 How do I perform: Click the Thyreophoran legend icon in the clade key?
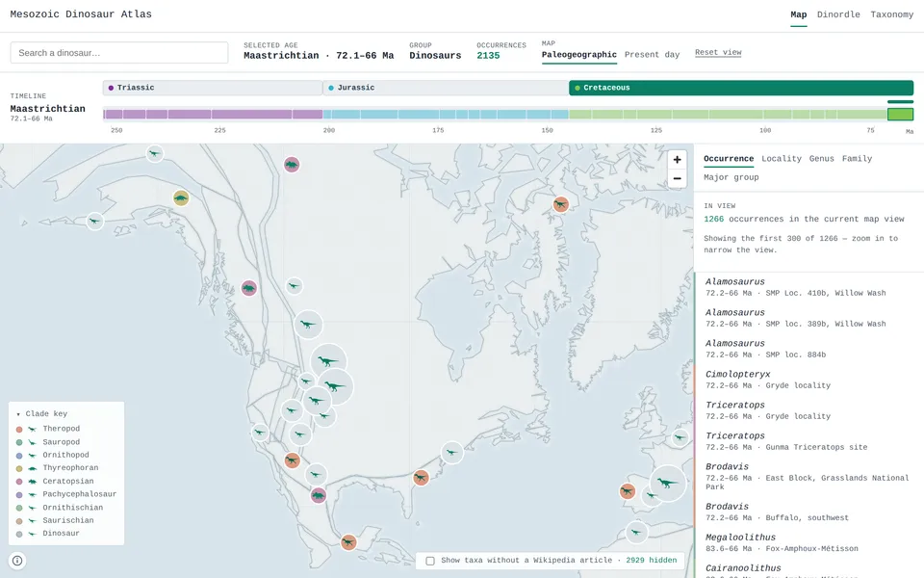[33, 468]
